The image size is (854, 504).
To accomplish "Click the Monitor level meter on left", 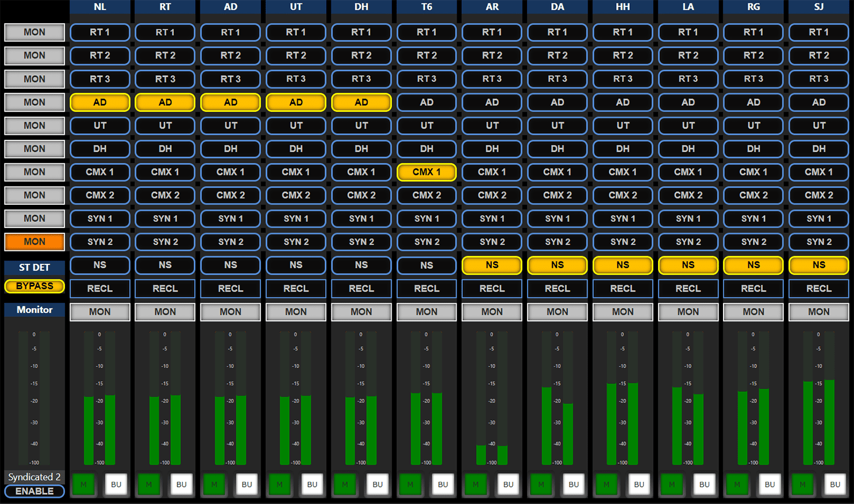I will (34, 398).
